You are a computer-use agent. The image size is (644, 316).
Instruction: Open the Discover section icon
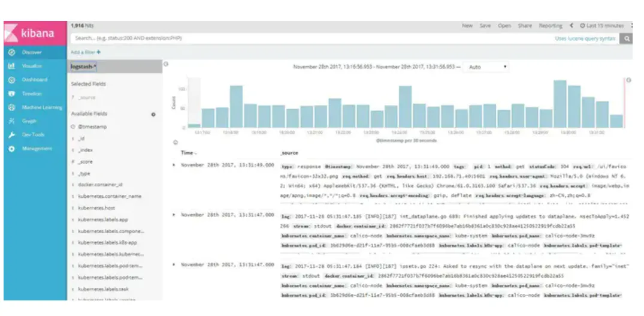(x=12, y=52)
